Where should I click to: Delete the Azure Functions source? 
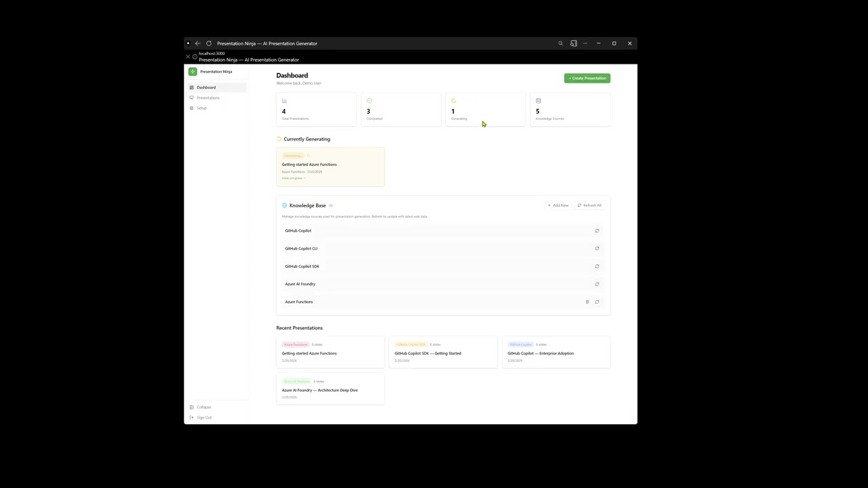(587, 302)
